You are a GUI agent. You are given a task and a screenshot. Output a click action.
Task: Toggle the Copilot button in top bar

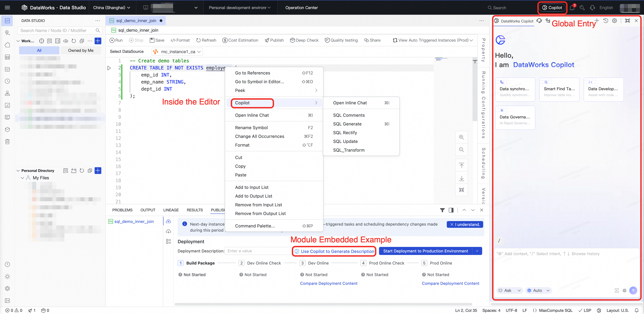[x=552, y=8]
